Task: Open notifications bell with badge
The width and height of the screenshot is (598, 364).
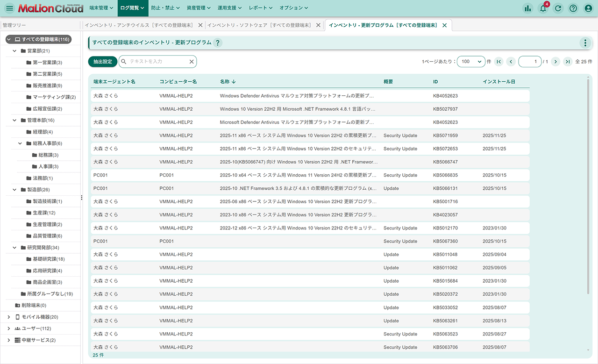Action: (x=543, y=8)
